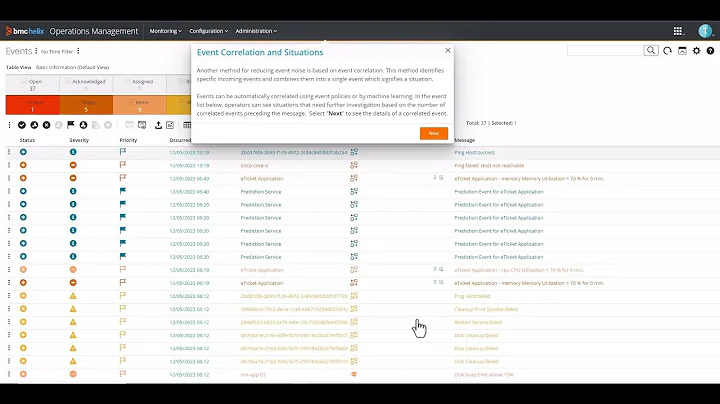Screen dimensions: 720x404
Task: Click topology icon in cisco-core-3 row
Action: 354,165
